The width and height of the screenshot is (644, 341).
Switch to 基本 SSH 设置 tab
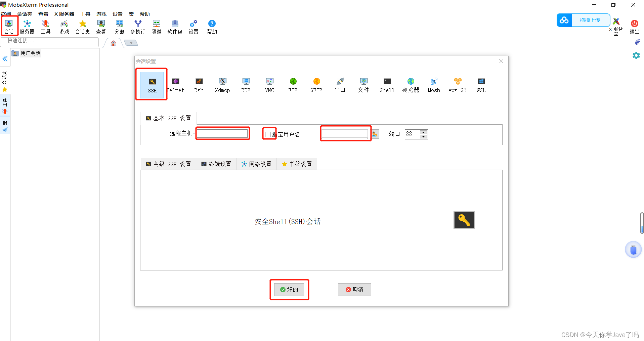tap(168, 118)
